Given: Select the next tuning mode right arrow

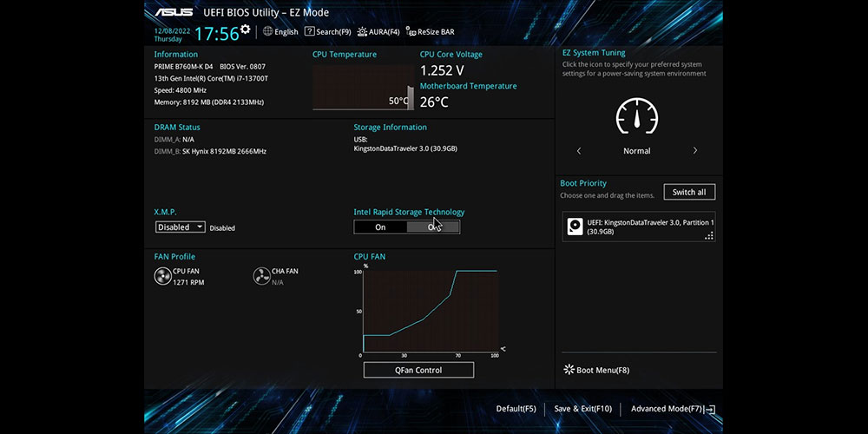Looking at the screenshot, I should tap(694, 151).
